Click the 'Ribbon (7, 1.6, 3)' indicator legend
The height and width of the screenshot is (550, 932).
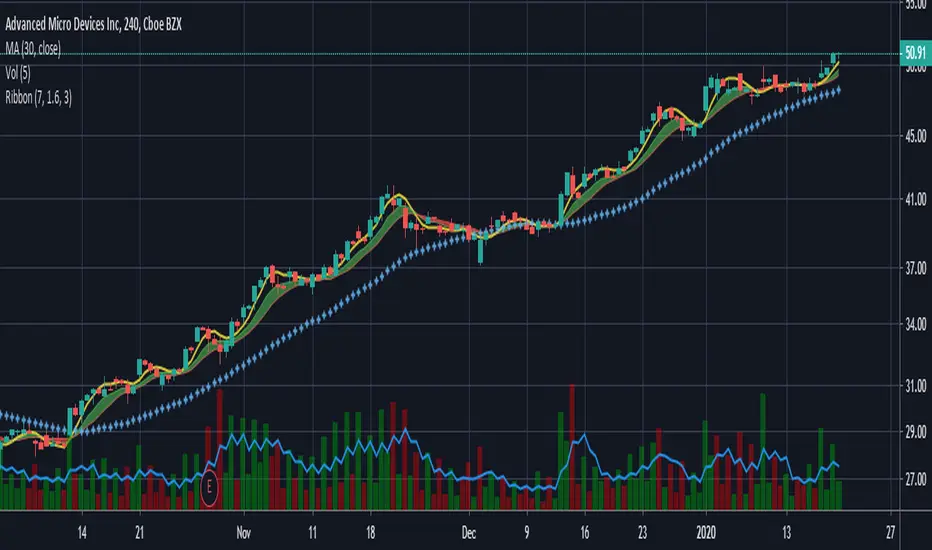(39, 98)
